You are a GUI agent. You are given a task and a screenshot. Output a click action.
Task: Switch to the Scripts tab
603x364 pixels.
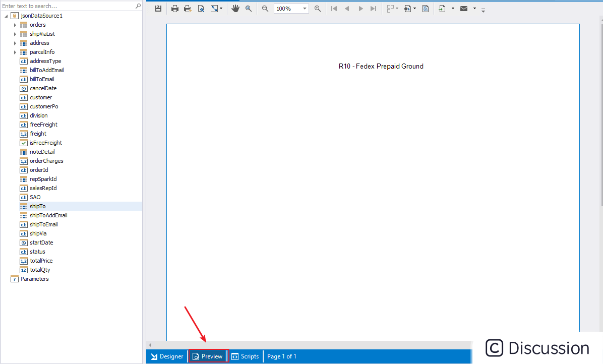[246, 356]
